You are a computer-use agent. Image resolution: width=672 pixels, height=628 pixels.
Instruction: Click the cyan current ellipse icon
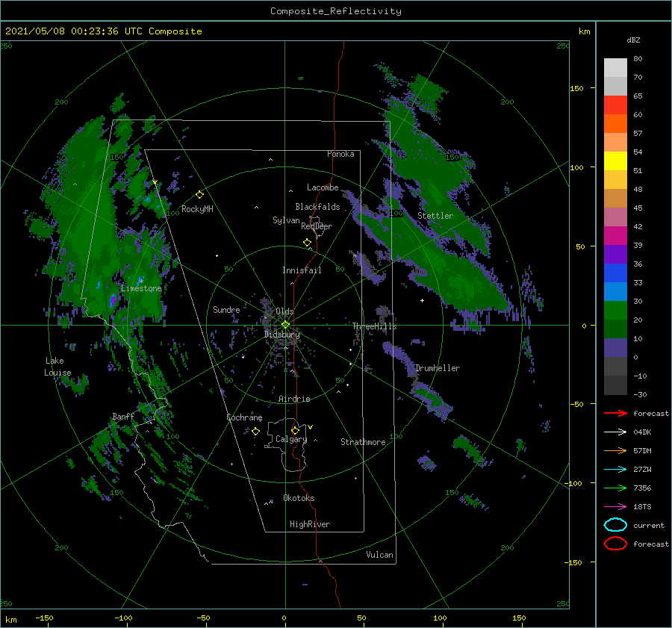pos(615,525)
